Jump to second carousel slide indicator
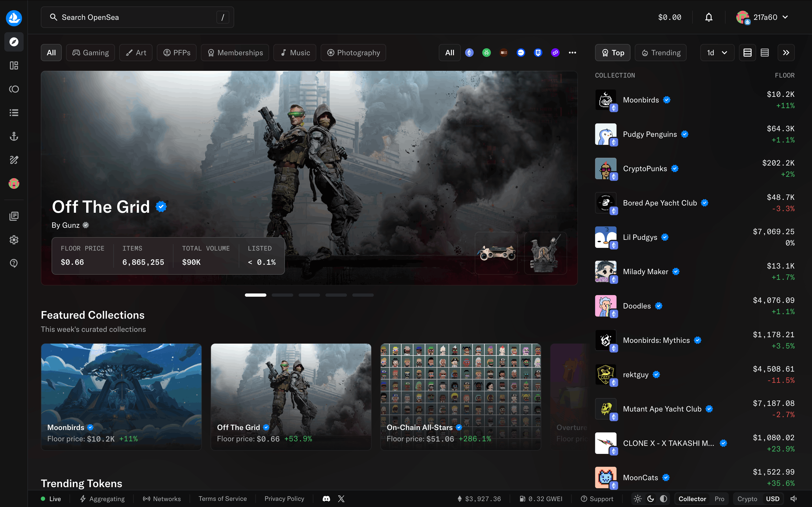The image size is (812, 507). coord(282,295)
